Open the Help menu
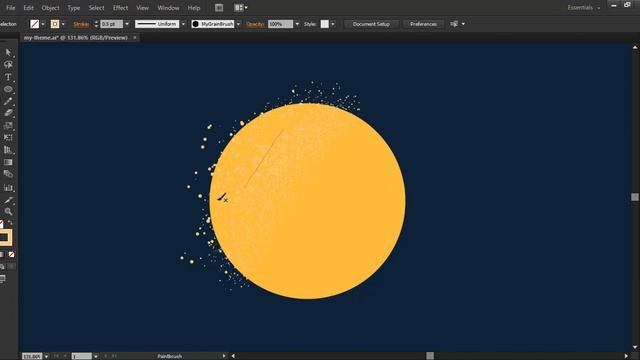640x360 pixels. 193,8
